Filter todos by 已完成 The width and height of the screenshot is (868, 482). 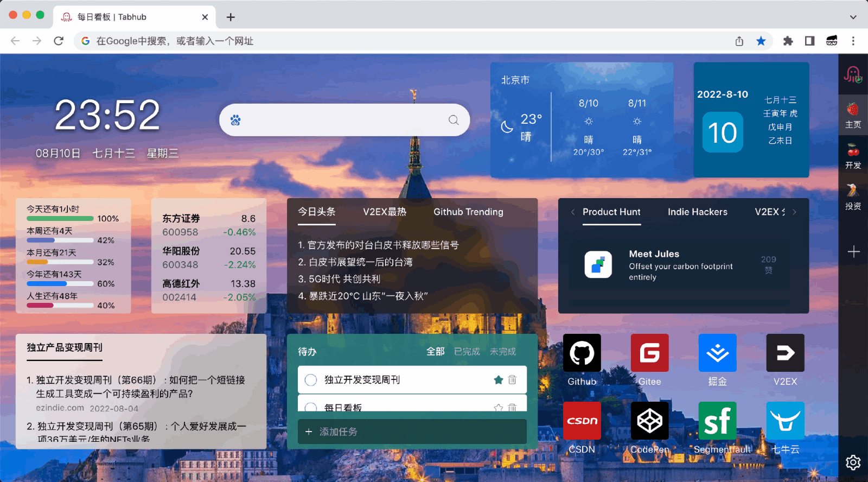467,352
